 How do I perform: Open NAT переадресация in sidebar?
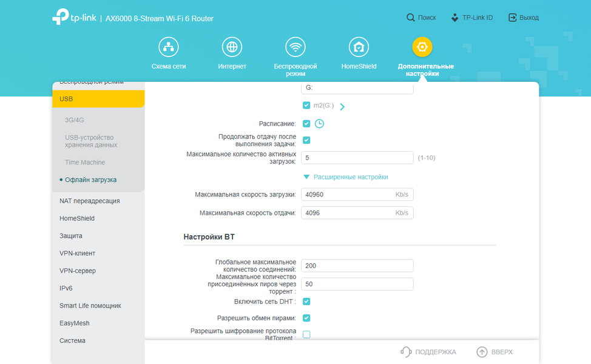pos(90,201)
